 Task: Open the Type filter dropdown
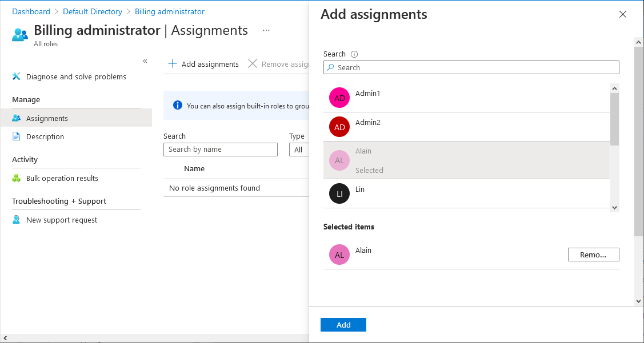299,150
